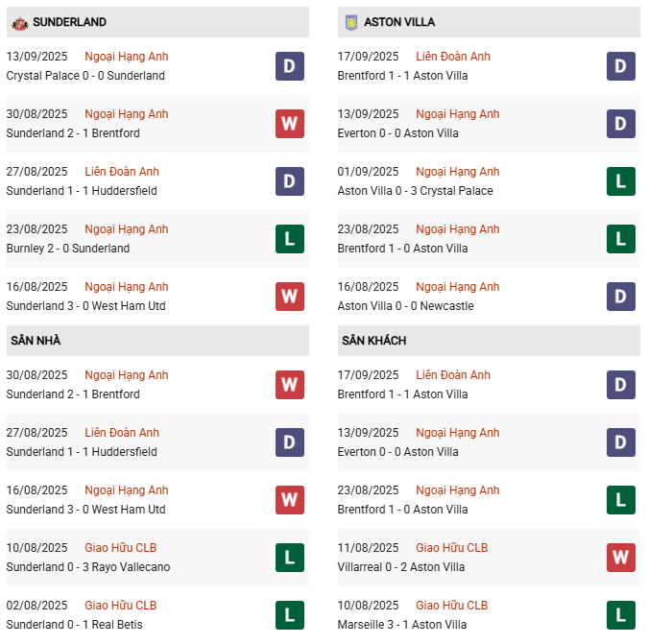Open Giao Hữu CLB link for Villarreal match
This screenshot has height=644, width=648.
coord(452,548)
